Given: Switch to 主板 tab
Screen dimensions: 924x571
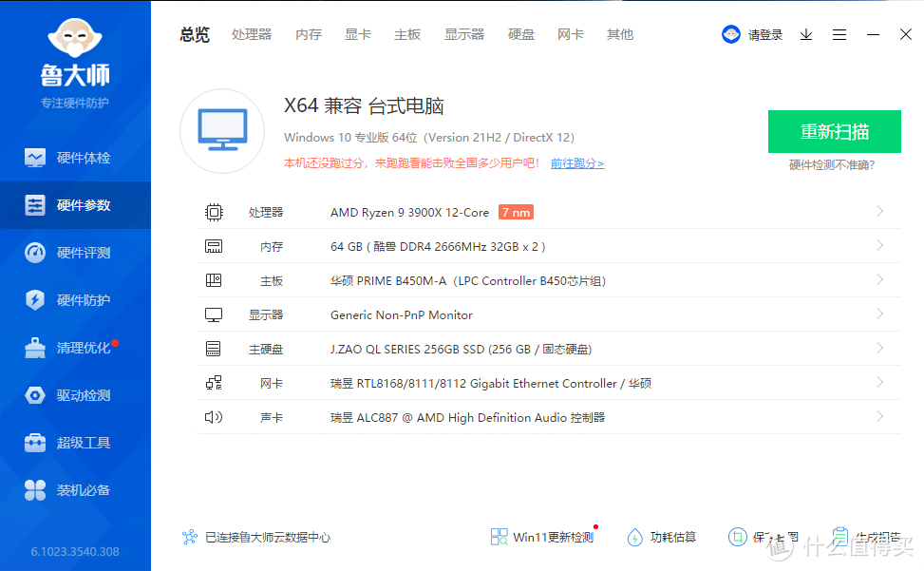Looking at the screenshot, I should click(407, 35).
